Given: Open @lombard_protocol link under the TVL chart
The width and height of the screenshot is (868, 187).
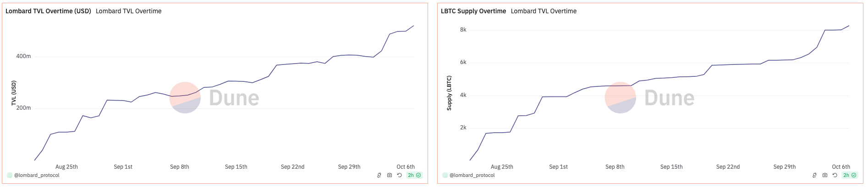Looking at the screenshot, I should click(37, 175).
